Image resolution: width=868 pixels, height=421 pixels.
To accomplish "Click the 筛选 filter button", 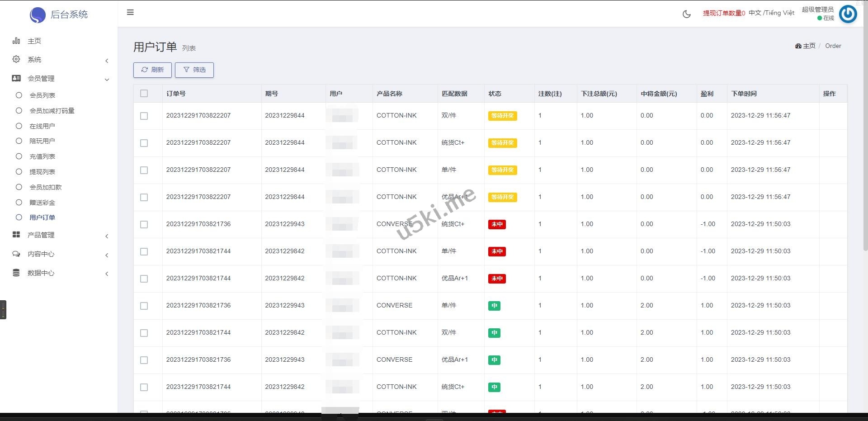I will 194,70.
